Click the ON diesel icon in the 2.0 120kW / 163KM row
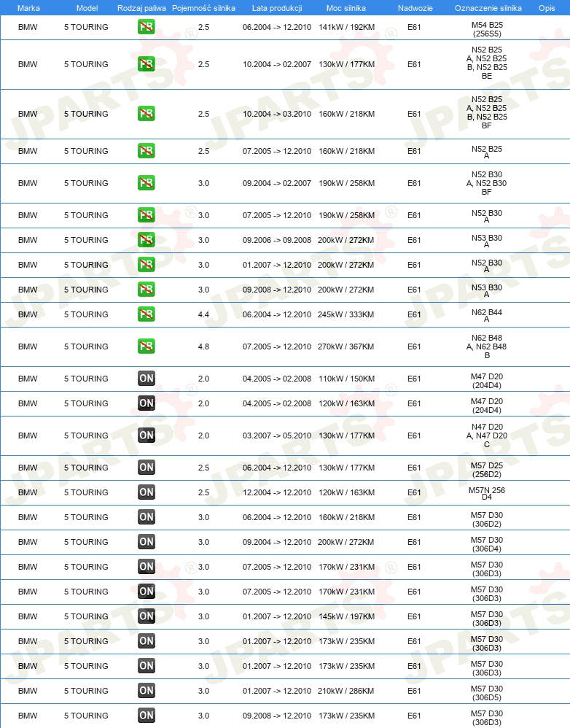 pyautogui.click(x=146, y=403)
